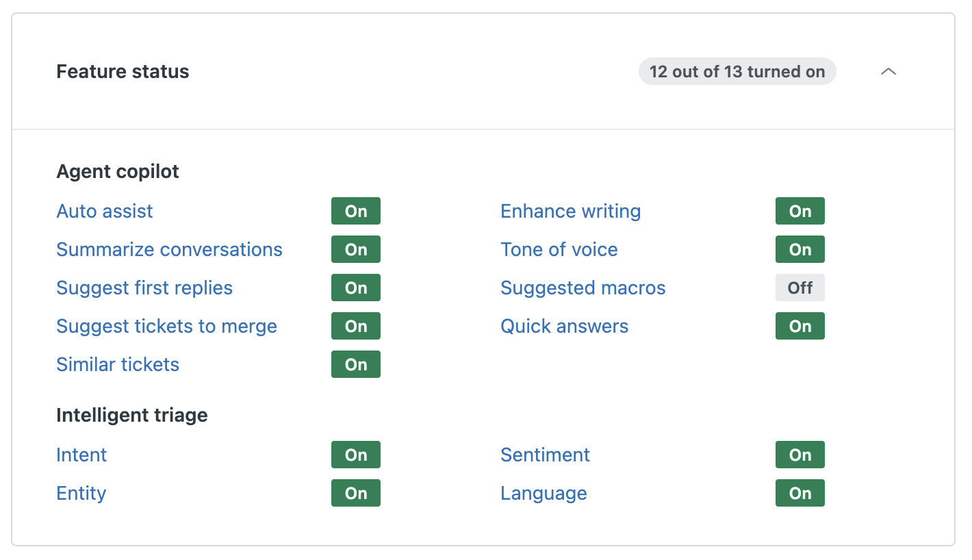Screen dimensions: 972x560
Task: Open the Entity triage link
Action: click(81, 494)
